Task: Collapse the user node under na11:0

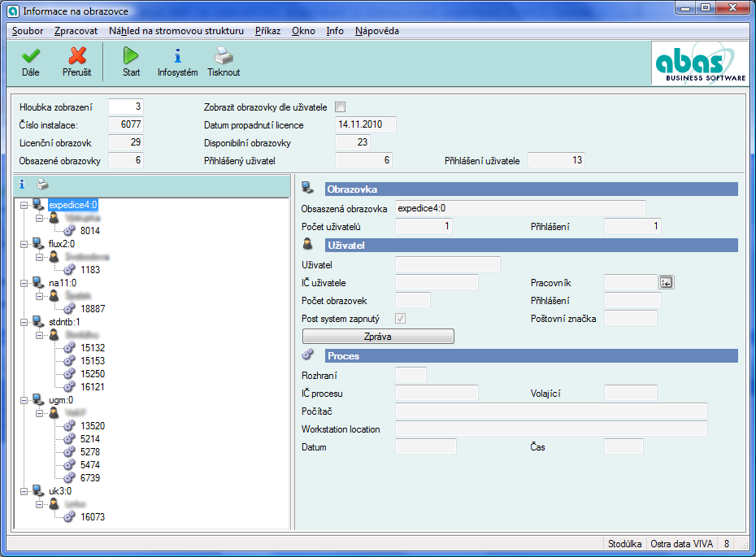Action: (39, 296)
